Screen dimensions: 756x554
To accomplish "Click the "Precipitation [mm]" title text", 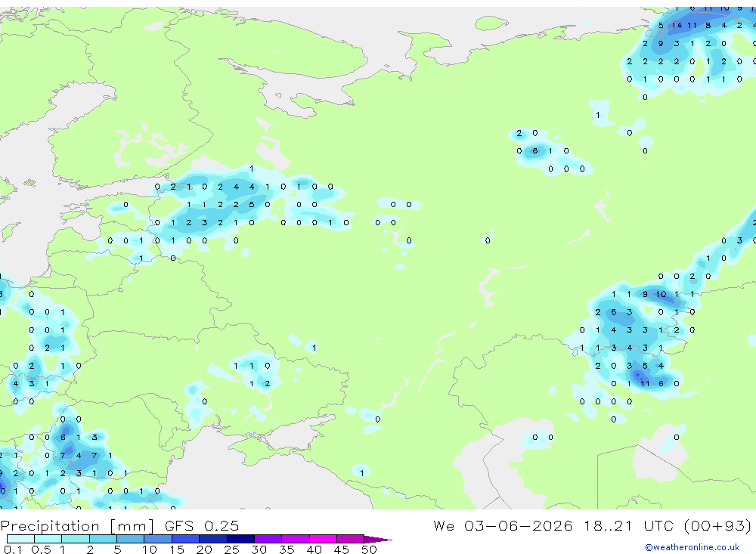I will [77, 525].
